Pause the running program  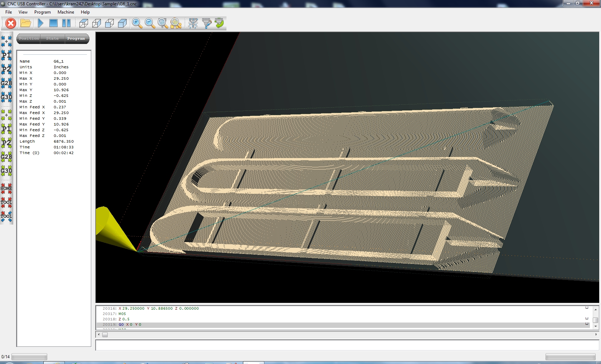click(x=66, y=24)
